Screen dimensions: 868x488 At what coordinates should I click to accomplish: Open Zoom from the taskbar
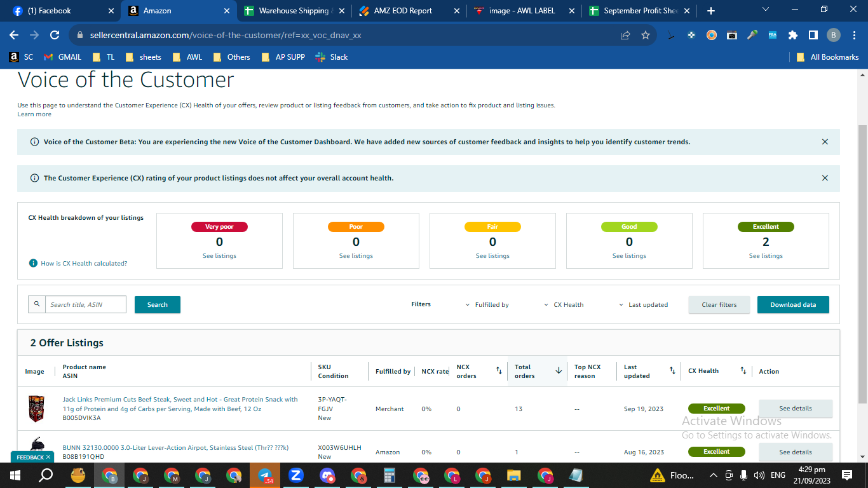click(x=295, y=475)
